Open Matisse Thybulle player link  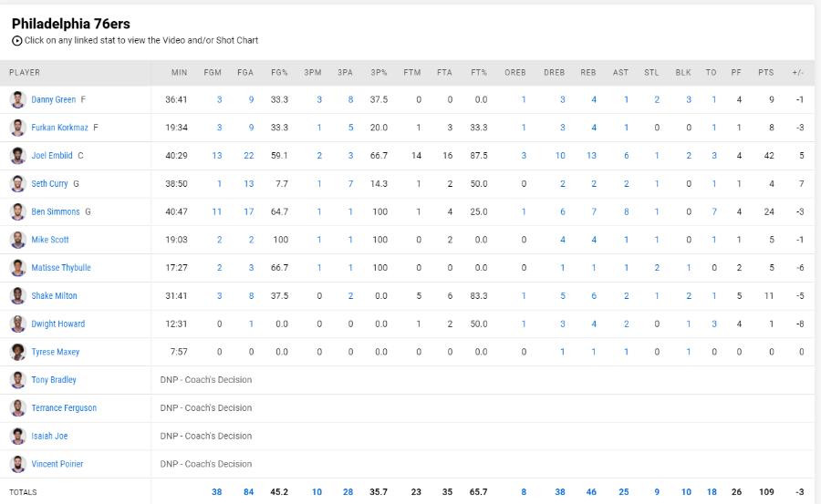tap(61, 267)
